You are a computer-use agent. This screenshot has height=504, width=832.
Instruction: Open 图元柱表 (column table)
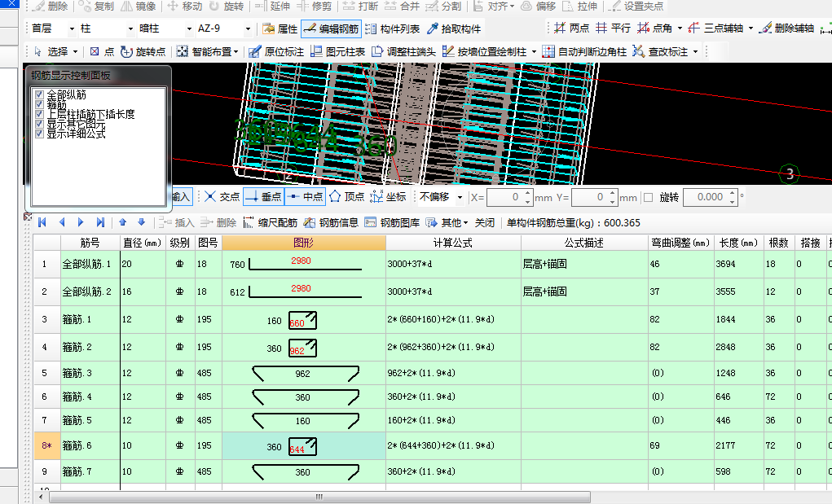(338, 51)
